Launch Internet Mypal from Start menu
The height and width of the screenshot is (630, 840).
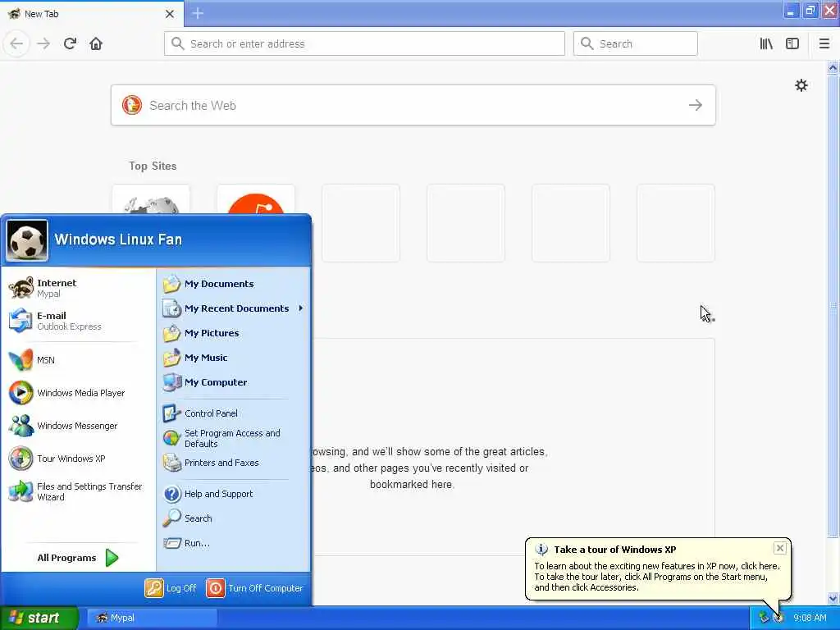click(x=78, y=288)
